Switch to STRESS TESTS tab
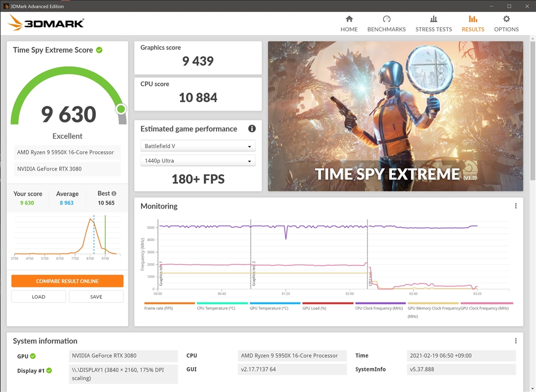Image resolution: width=536 pixels, height=392 pixels. [x=433, y=24]
